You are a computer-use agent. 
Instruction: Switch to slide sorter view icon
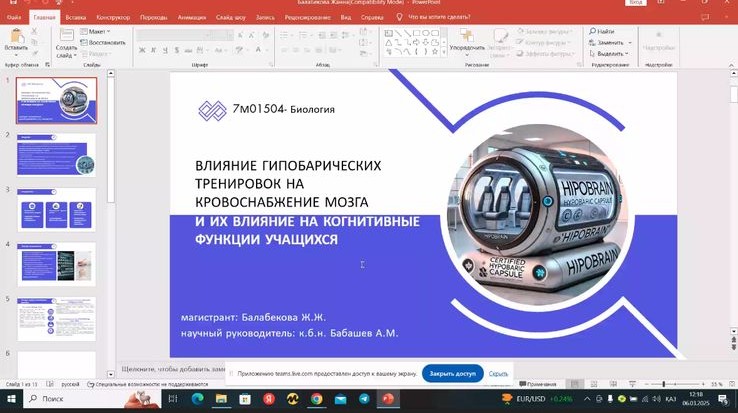pyautogui.click(x=594, y=384)
